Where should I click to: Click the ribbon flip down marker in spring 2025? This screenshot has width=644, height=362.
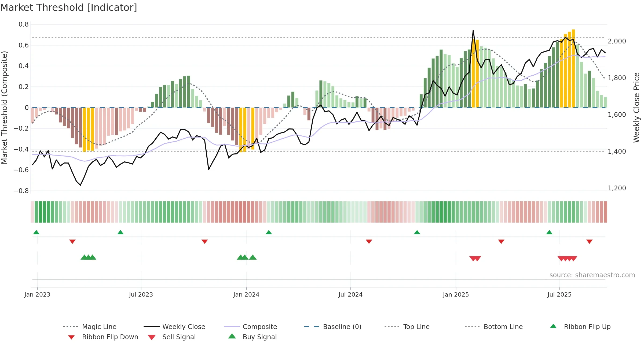[x=501, y=242]
